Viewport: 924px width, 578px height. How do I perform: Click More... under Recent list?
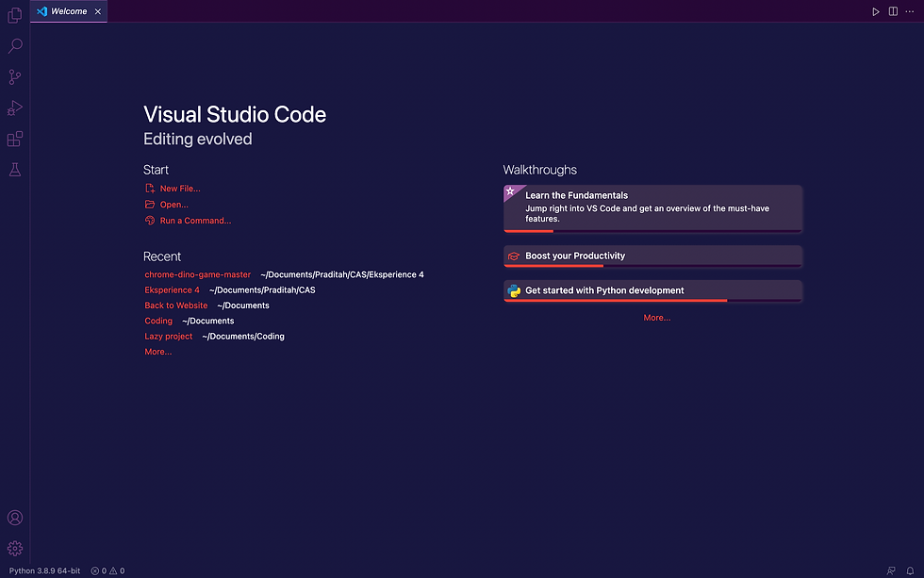(x=158, y=352)
